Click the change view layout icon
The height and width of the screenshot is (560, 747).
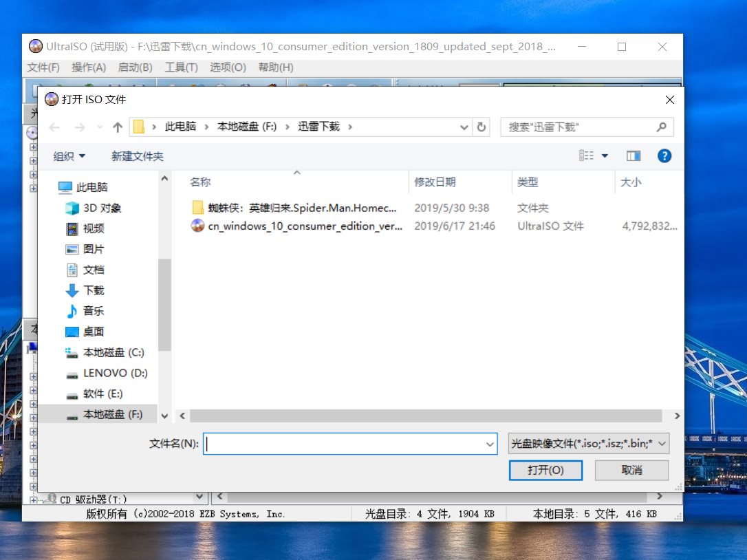(x=587, y=156)
